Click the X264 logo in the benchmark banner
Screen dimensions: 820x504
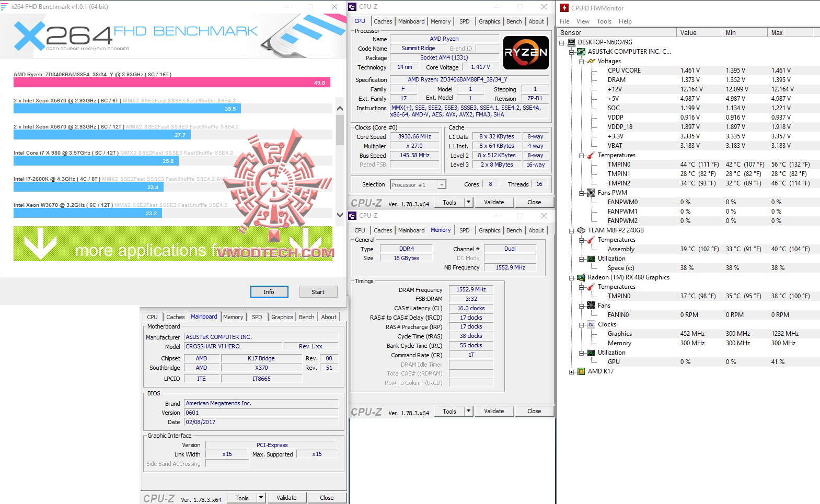coord(63,35)
